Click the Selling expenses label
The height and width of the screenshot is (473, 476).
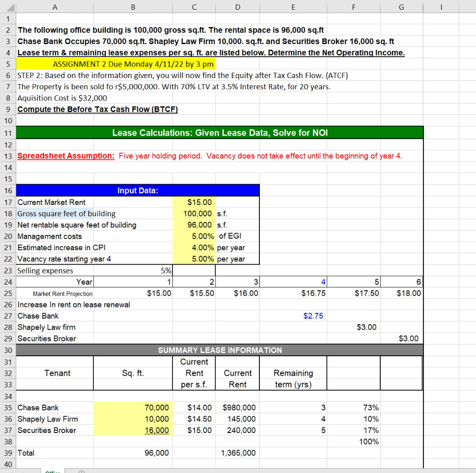coord(45,271)
